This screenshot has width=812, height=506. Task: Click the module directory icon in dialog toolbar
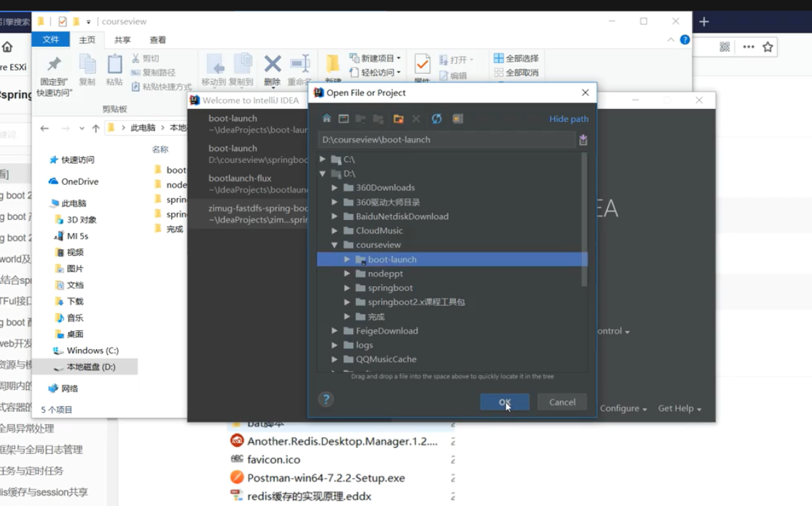pyautogui.click(x=378, y=119)
